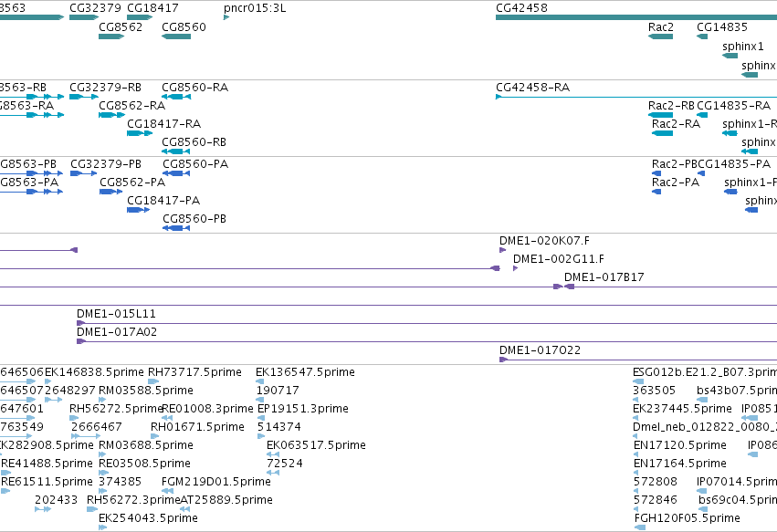Click the DME1-020K07.F clone label

(x=544, y=241)
